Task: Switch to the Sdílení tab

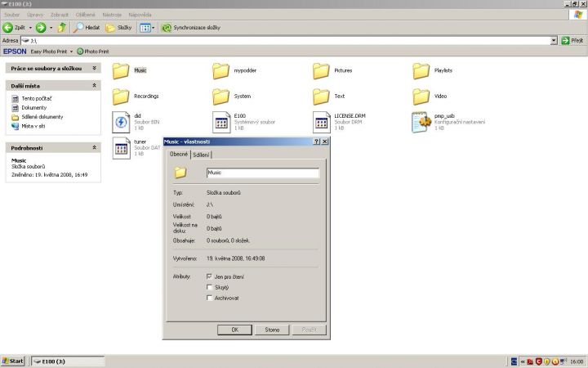Action: (201, 155)
